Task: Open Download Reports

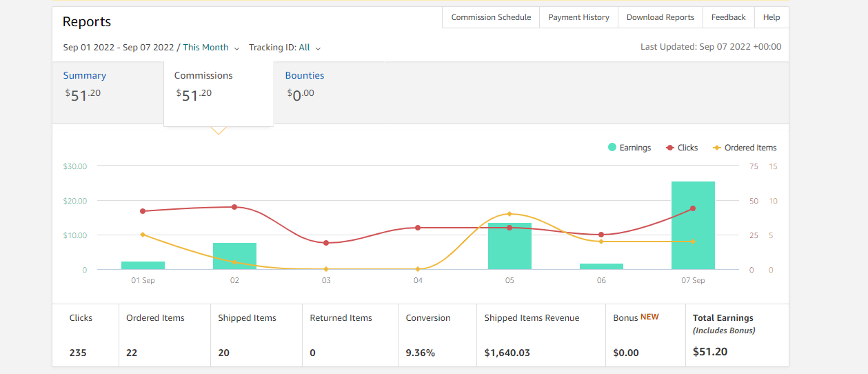Action: pyautogui.click(x=660, y=17)
